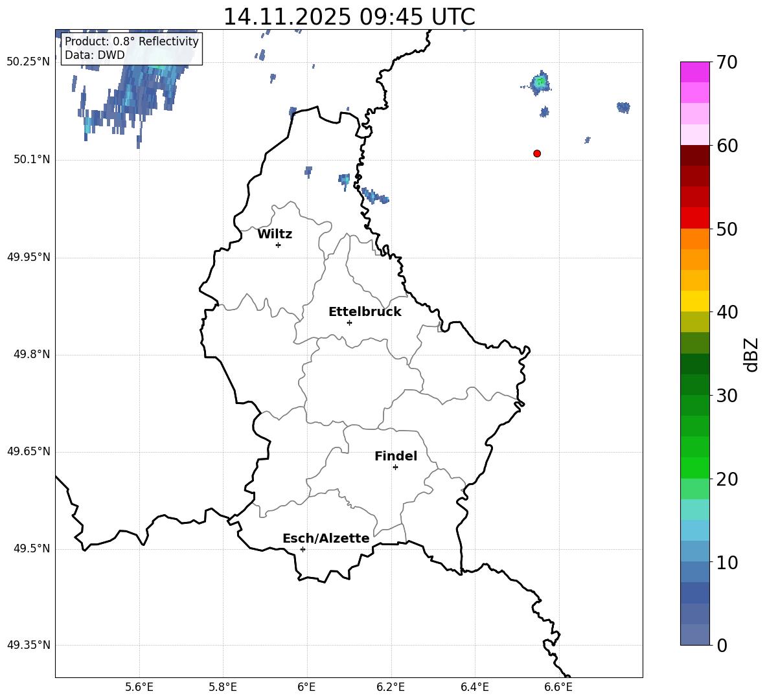Click the 6.4°E longitude label
This screenshot has height=700, width=767.
tap(474, 687)
